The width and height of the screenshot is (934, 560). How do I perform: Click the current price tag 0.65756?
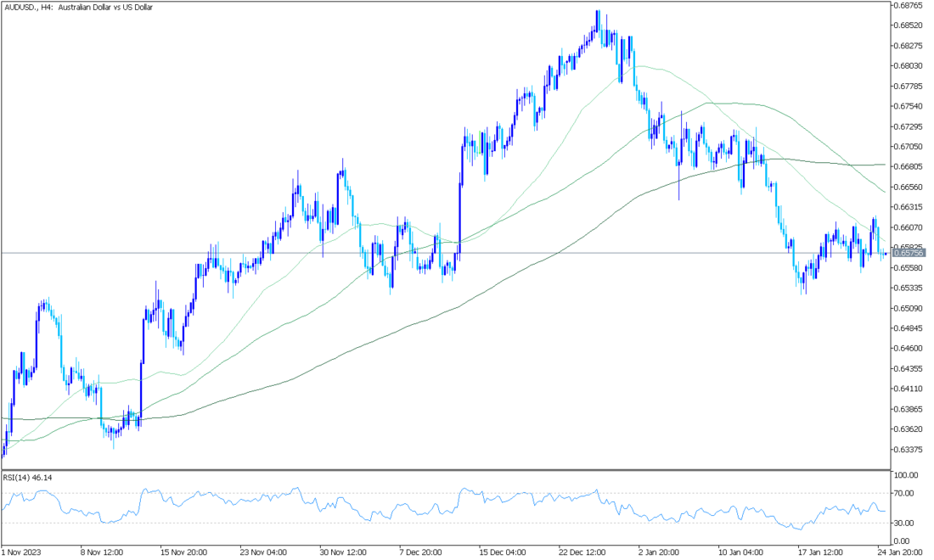click(x=909, y=253)
